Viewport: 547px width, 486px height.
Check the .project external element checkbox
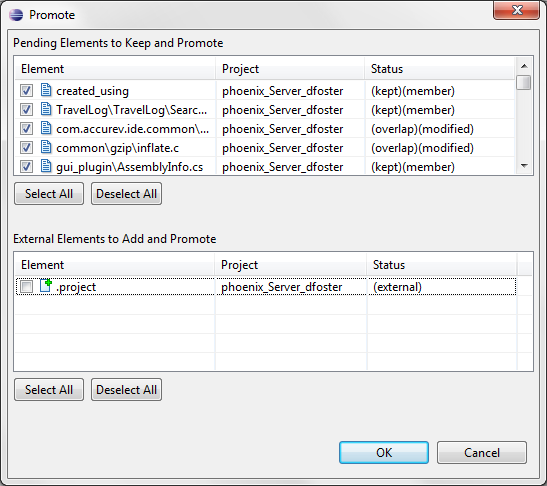(x=27, y=287)
